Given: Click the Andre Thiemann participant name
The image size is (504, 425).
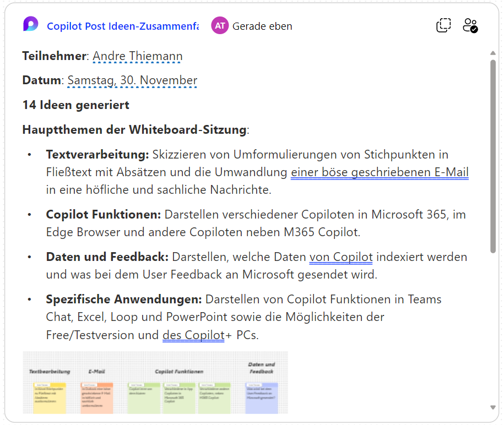Looking at the screenshot, I should (x=137, y=56).
